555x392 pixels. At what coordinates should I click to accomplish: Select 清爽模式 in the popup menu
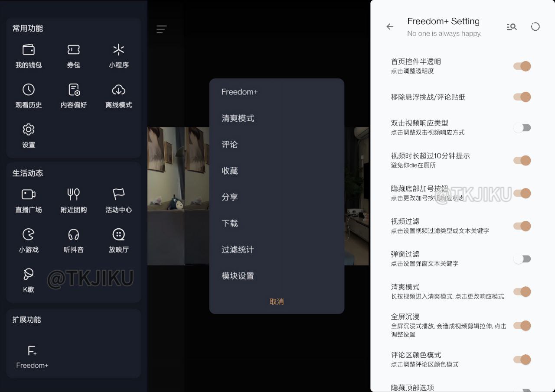click(x=238, y=118)
